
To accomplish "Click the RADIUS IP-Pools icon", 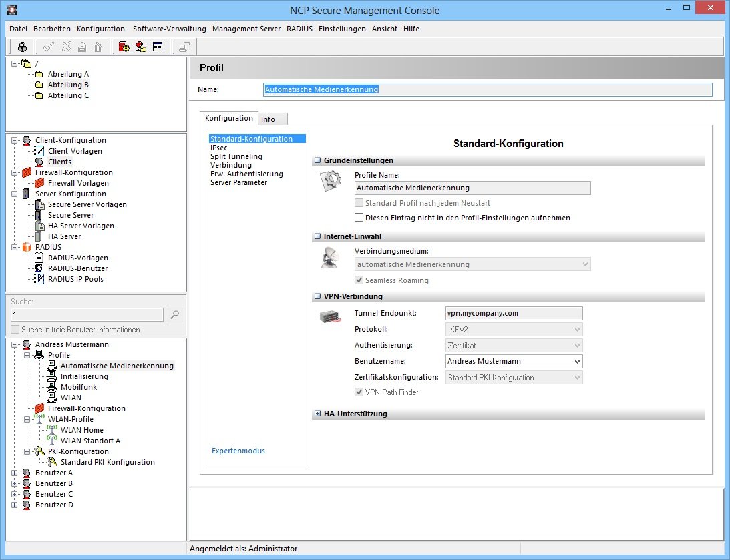I will pyautogui.click(x=39, y=279).
